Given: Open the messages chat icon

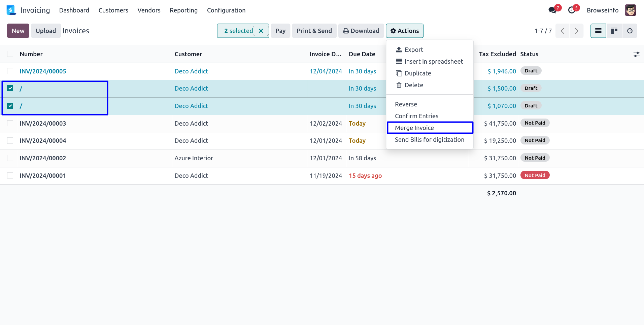Looking at the screenshot, I should (552, 10).
